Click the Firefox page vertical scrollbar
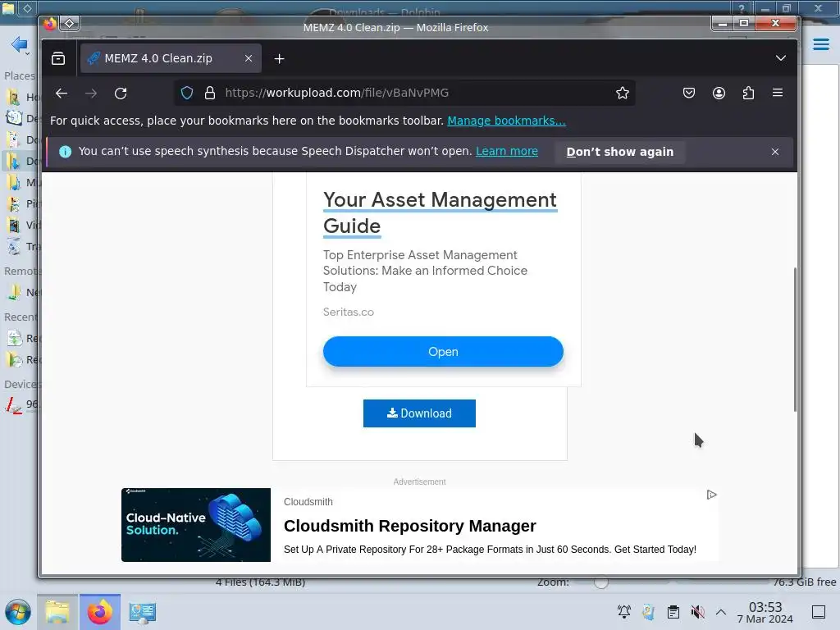The width and height of the screenshot is (840, 630). point(795,340)
